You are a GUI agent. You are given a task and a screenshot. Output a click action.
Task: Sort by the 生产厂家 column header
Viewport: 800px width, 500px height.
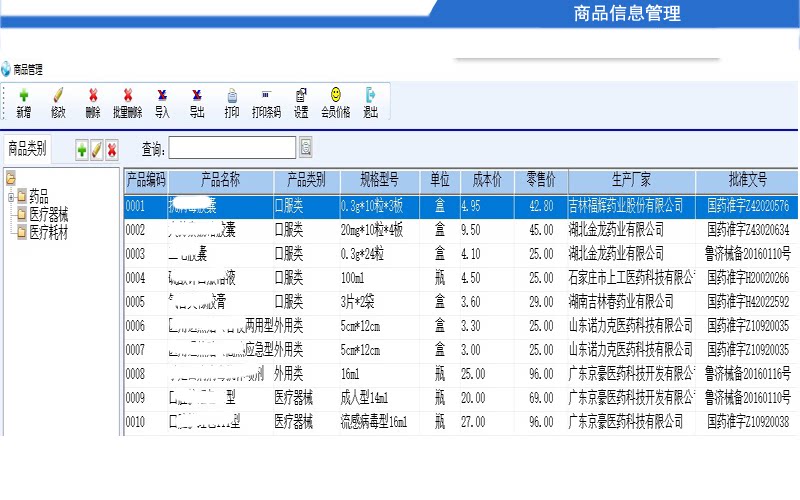(632, 181)
